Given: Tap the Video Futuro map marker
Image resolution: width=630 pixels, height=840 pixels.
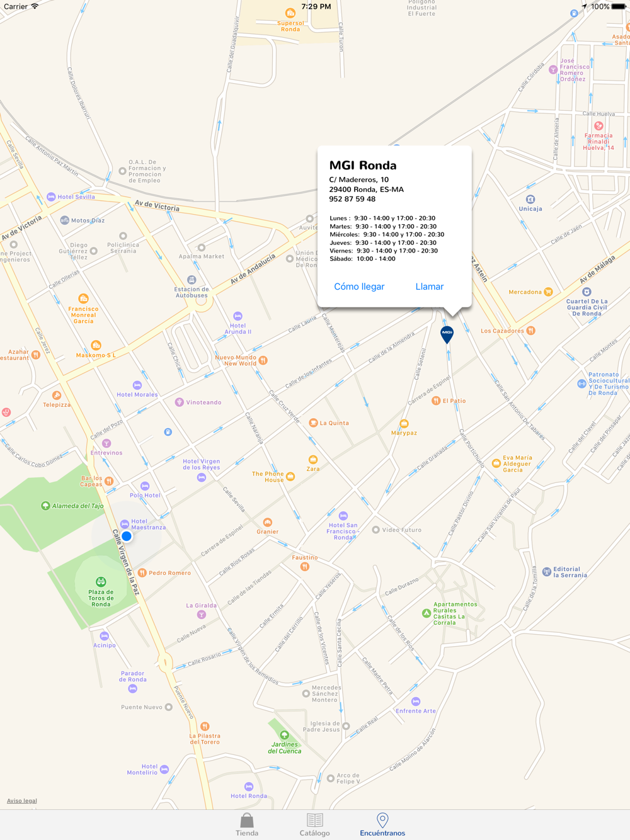Looking at the screenshot, I should click(x=376, y=530).
